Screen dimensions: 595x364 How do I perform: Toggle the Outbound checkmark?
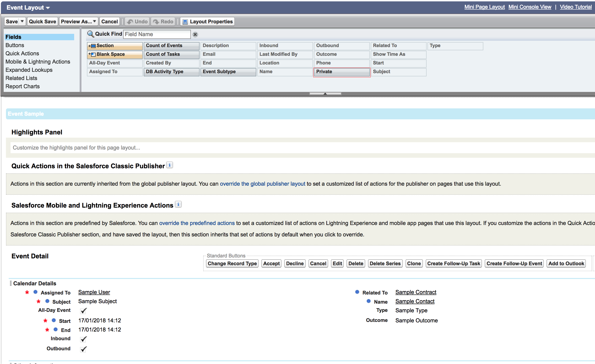tap(83, 349)
